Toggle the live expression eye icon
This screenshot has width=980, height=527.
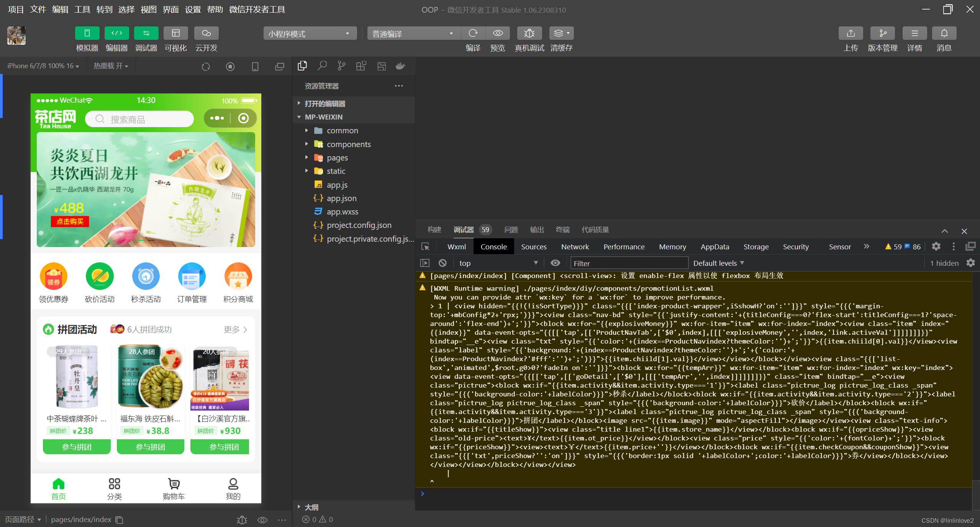(x=555, y=263)
